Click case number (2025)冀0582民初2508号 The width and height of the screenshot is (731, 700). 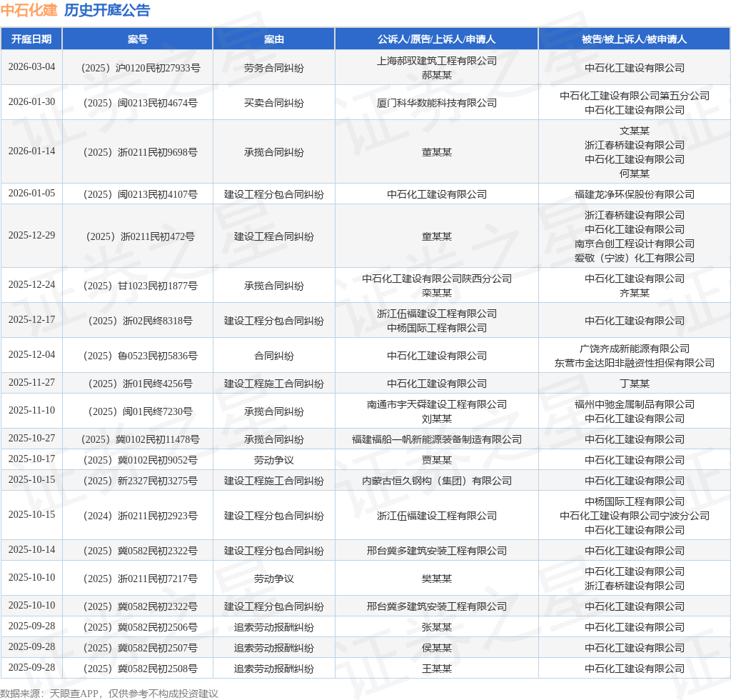coord(141,669)
